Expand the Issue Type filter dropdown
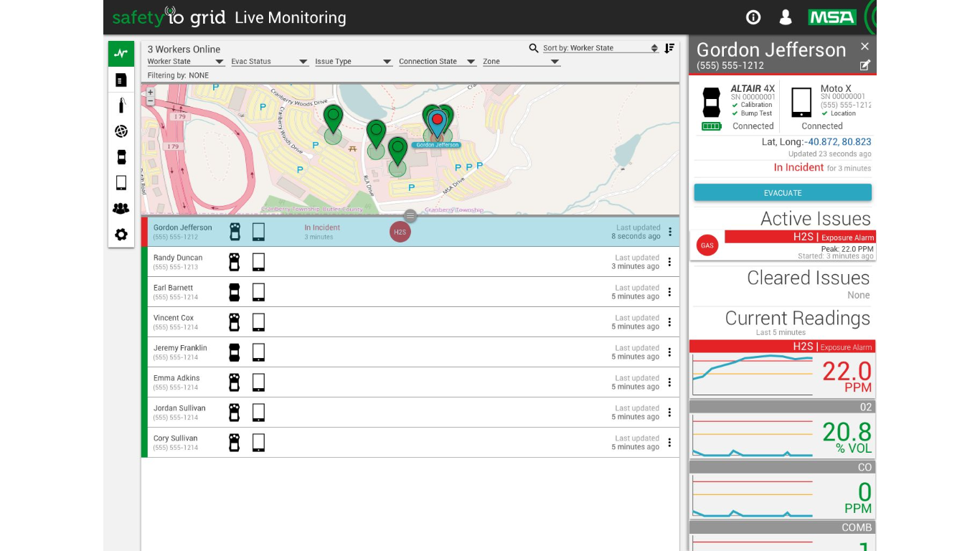 click(x=387, y=62)
